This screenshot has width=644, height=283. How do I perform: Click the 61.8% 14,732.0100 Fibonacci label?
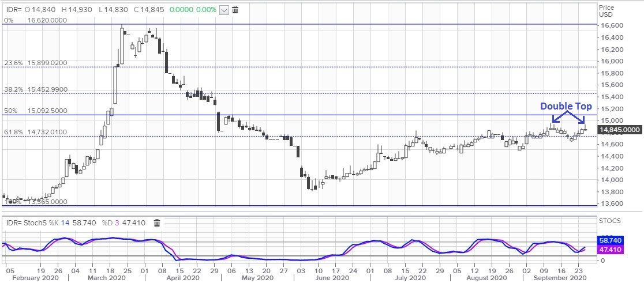(x=36, y=132)
